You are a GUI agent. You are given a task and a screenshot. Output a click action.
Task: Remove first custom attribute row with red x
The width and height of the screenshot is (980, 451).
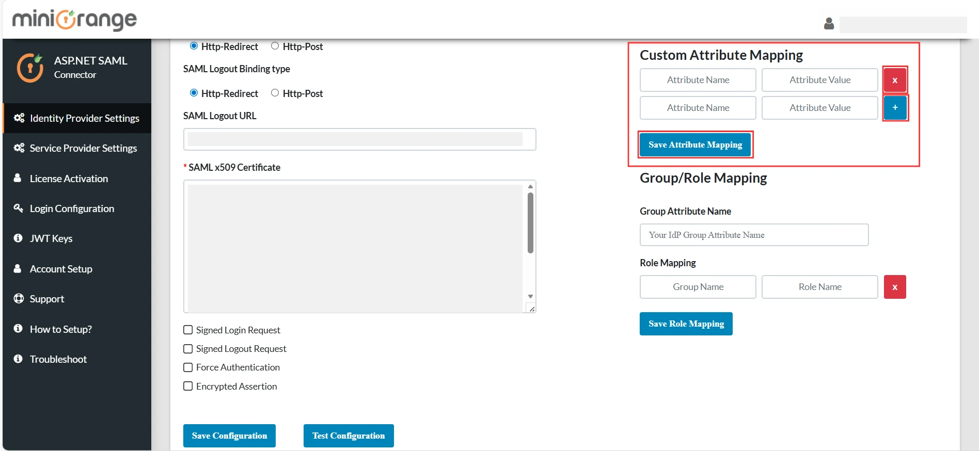pos(894,80)
